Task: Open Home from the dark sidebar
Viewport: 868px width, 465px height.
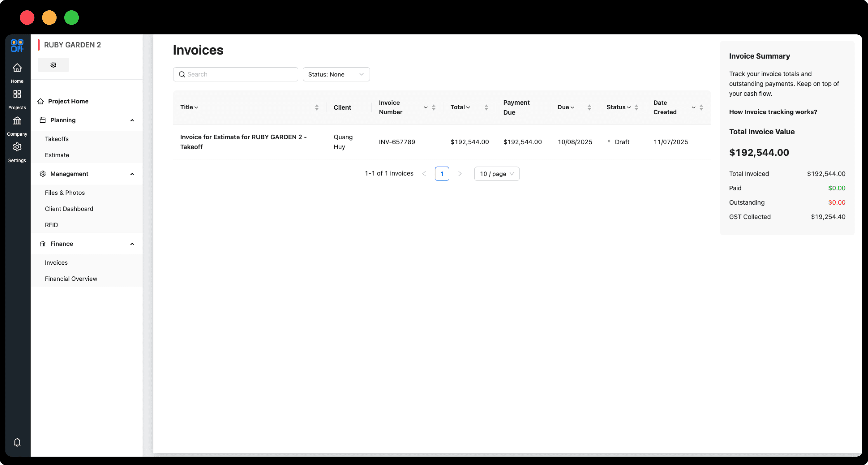Action: [x=17, y=73]
